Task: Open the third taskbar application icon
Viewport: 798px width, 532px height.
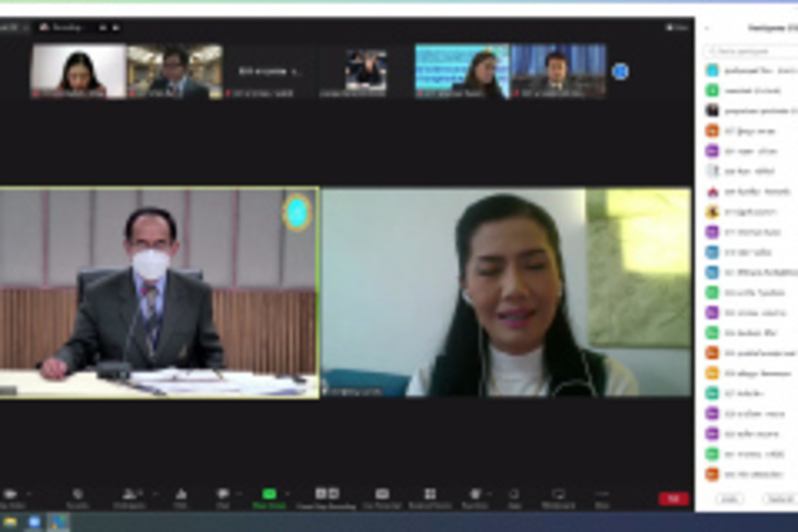Action: [58, 522]
